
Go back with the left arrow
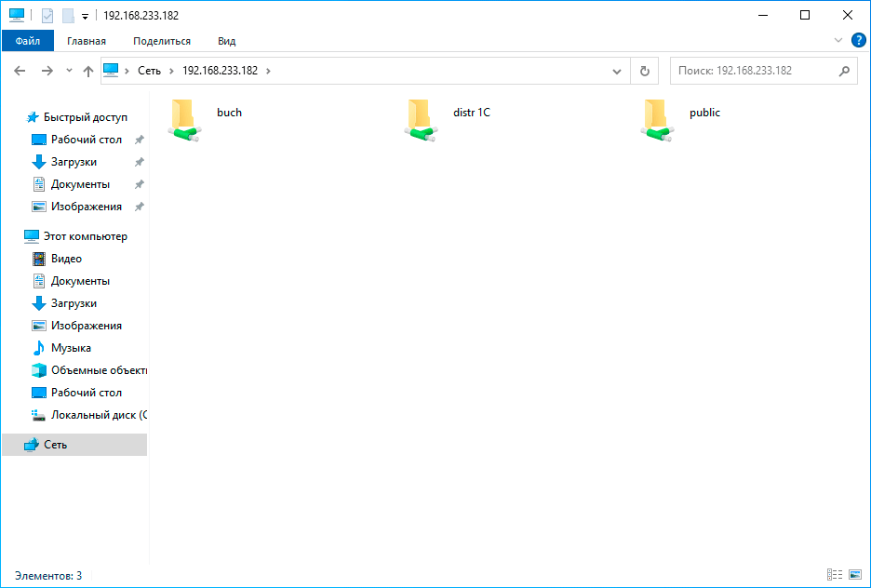[20, 71]
